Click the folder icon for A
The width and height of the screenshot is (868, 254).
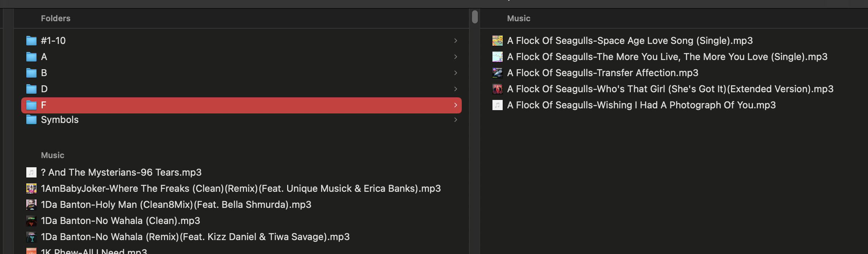[31, 57]
